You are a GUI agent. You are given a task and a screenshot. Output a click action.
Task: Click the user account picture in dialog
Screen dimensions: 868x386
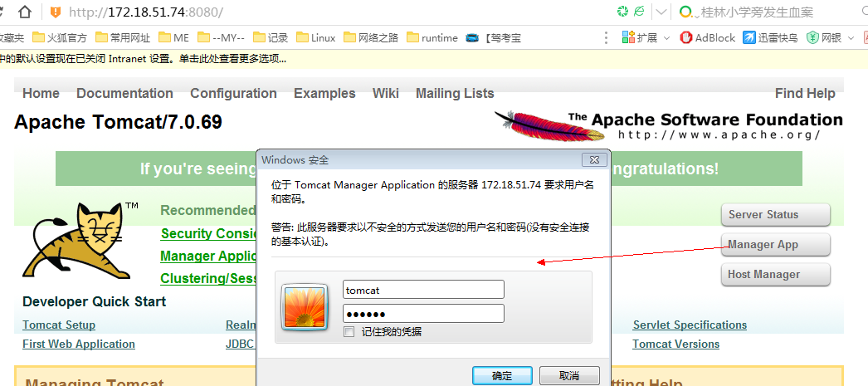pyautogui.click(x=305, y=307)
